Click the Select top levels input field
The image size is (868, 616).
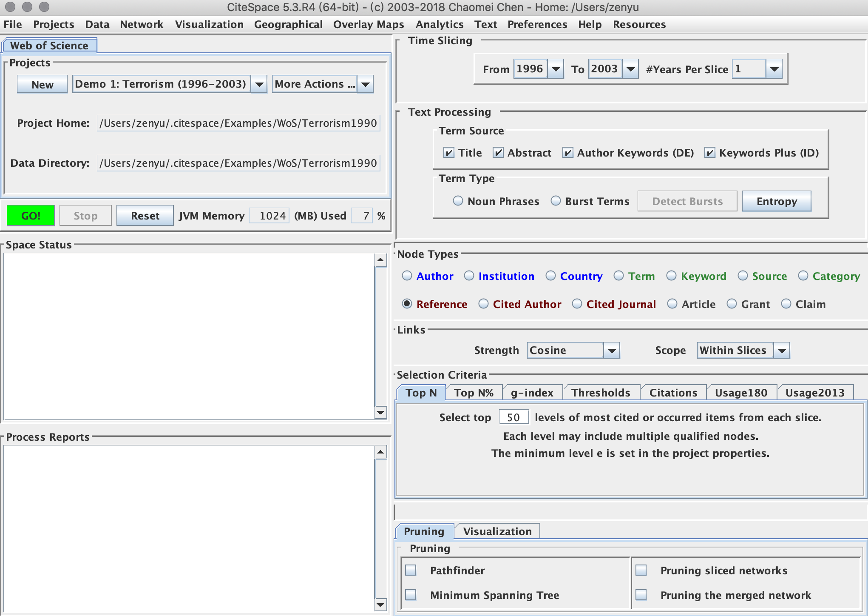coord(513,417)
